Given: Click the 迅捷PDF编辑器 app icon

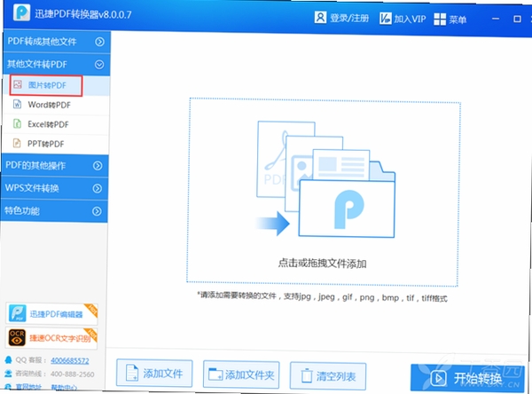Looking at the screenshot, I should [18, 313].
